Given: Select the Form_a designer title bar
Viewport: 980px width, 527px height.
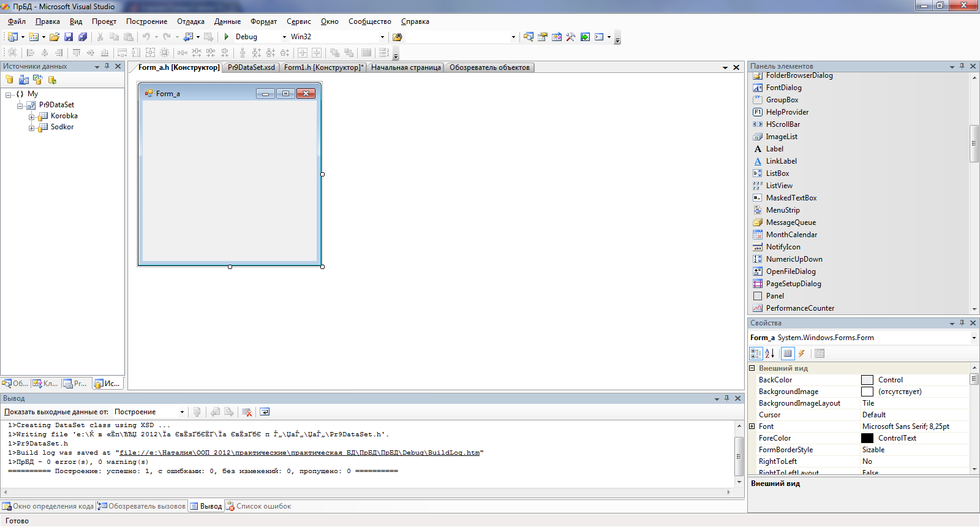Looking at the screenshot, I should coord(230,93).
